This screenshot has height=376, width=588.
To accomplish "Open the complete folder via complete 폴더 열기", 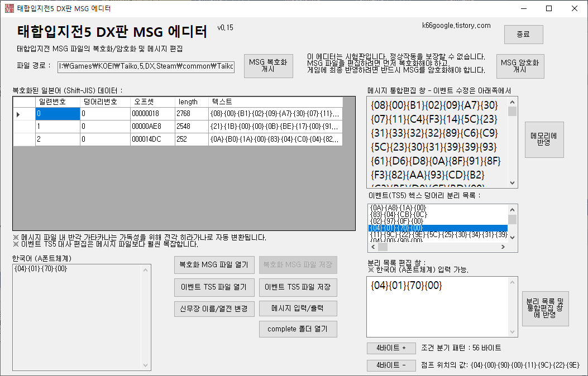I will [298, 329].
